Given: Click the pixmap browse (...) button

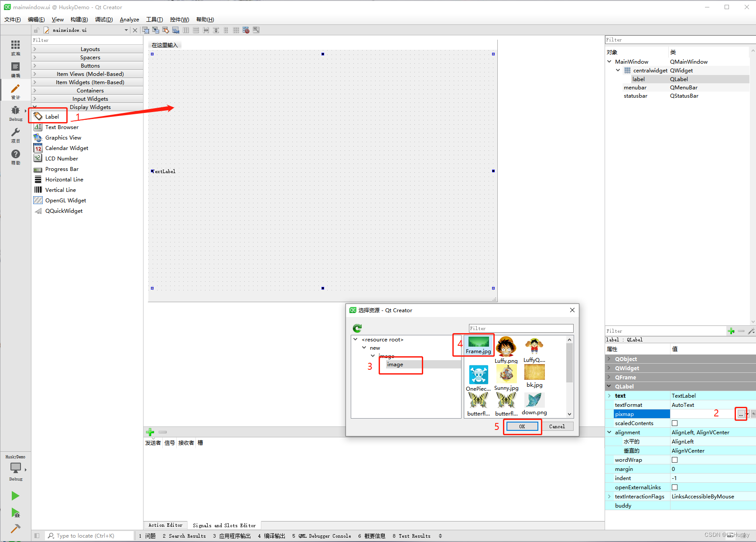Looking at the screenshot, I should pyautogui.click(x=741, y=414).
